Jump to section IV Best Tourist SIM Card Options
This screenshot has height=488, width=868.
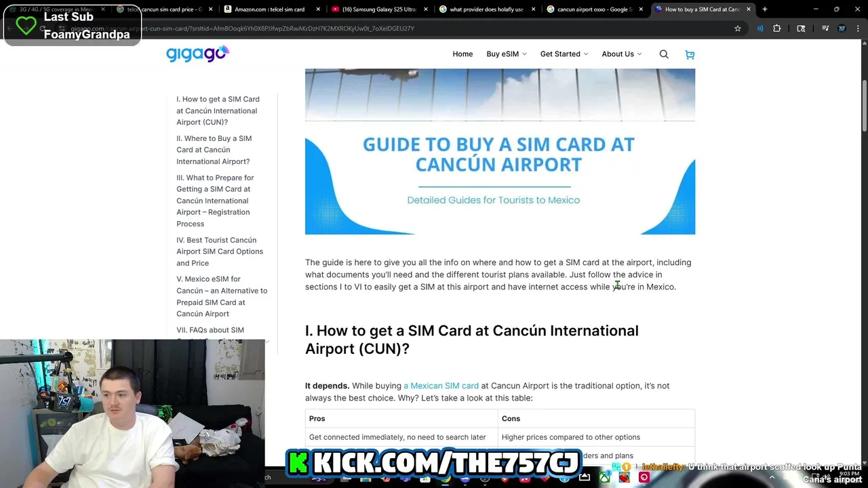pyautogui.click(x=220, y=251)
